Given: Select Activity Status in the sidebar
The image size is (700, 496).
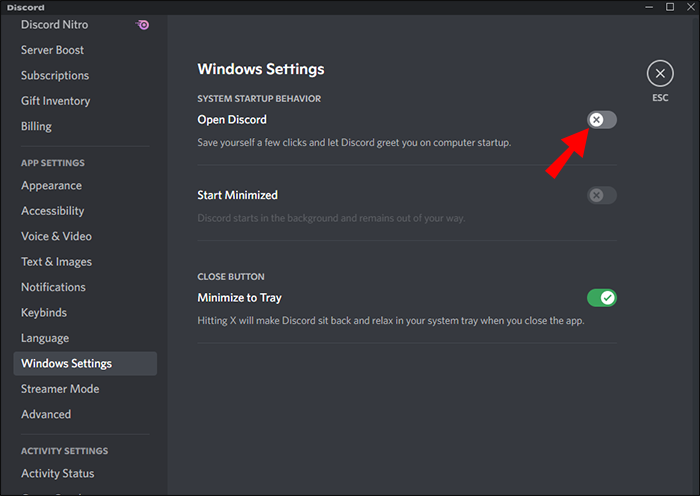Looking at the screenshot, I should [58, 474].
